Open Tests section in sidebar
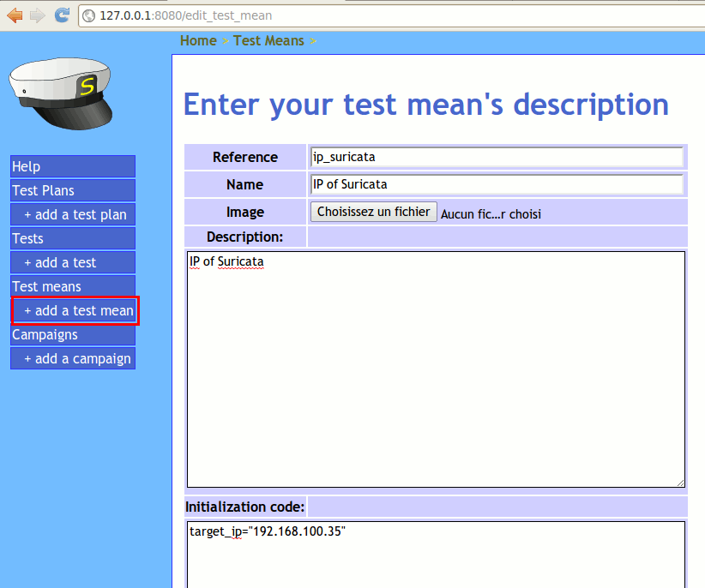 tap(73, 238)
